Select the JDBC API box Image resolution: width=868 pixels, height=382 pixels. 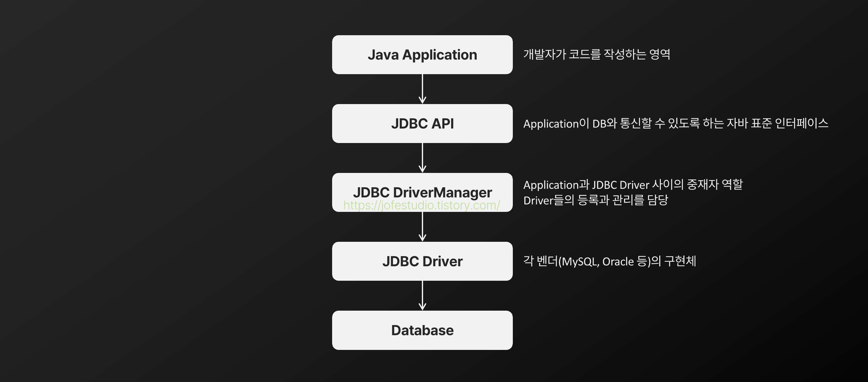(422, 124)
